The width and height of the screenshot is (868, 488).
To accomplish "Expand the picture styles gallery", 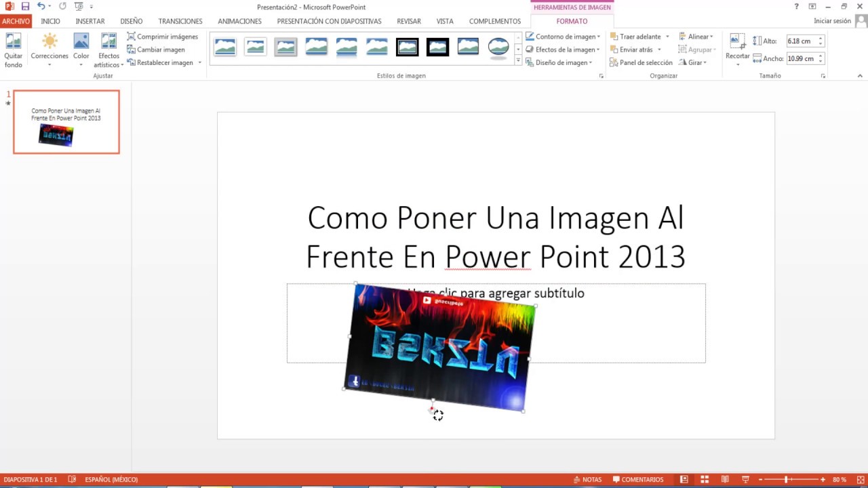I will 519,61.
